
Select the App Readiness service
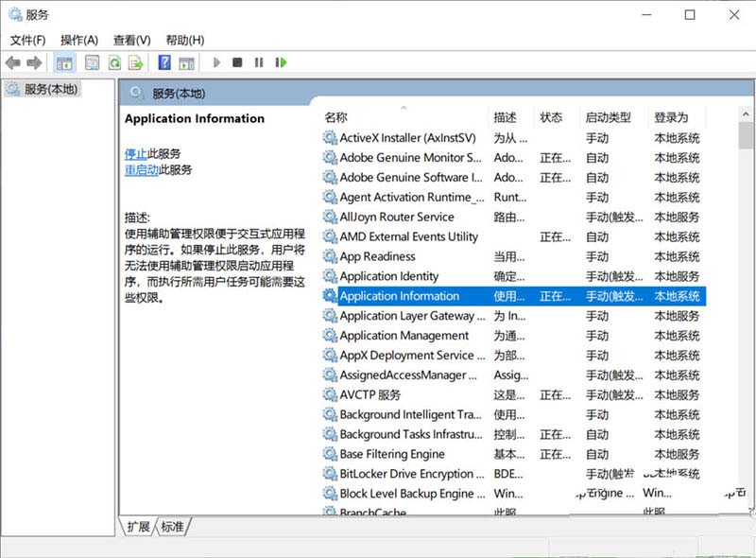[x=514, y=257]
